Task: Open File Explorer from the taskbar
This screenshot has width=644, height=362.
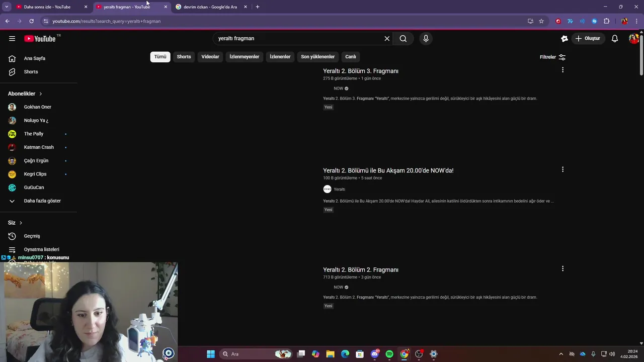Action: pyautogui.click(x=330, y=354)
